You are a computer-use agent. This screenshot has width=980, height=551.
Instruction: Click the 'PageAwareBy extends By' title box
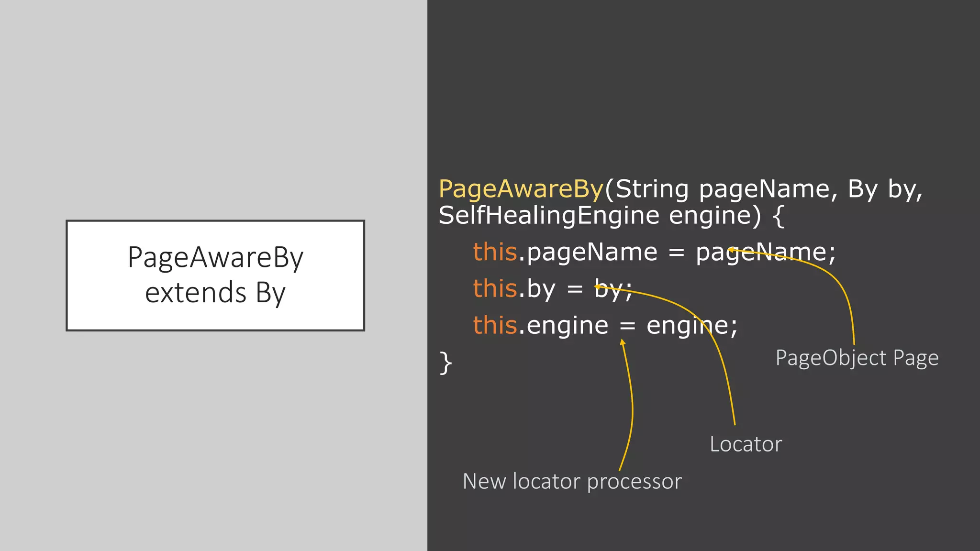click(x=215, y=275)
